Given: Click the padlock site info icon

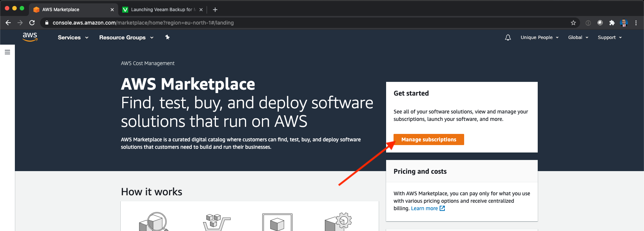Looking at the screenshot, I should pos(47,23).
